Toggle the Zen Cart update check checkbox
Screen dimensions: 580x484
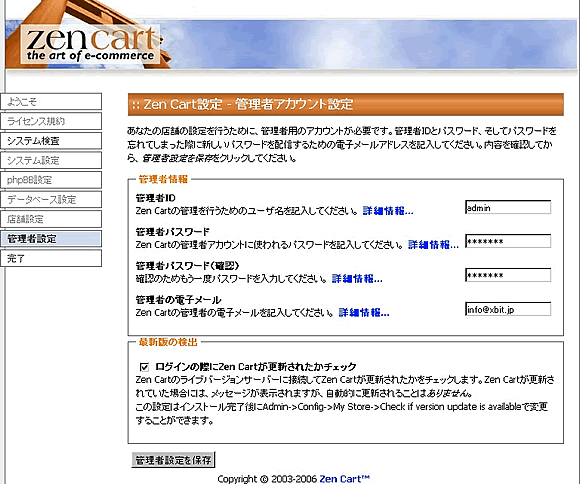pos(144,367)
